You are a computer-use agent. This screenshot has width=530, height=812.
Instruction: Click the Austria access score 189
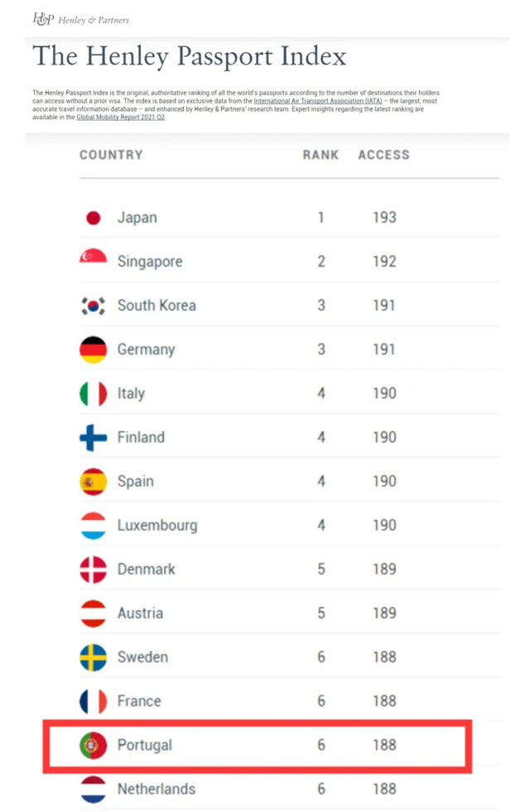click(384, 613)
